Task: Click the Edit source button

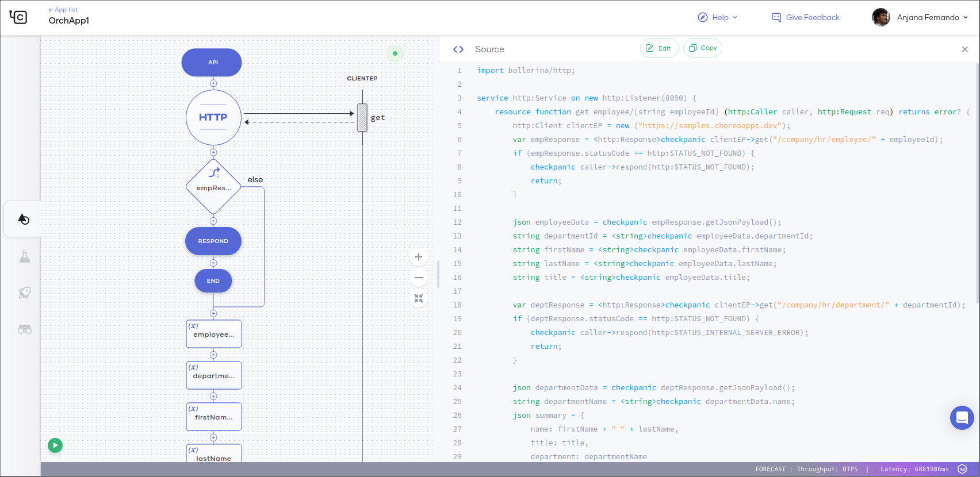Action: [x=659, y=48]
